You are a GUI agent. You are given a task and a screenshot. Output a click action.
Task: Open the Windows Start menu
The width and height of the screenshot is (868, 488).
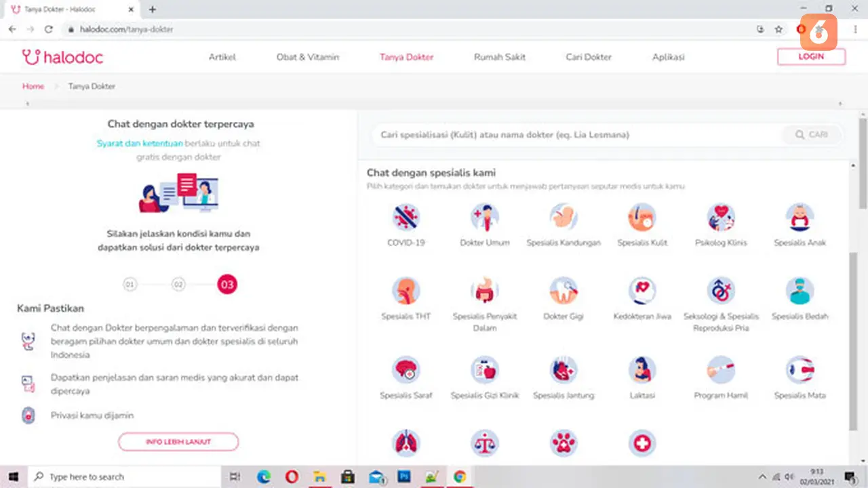[x=13, y=476]
